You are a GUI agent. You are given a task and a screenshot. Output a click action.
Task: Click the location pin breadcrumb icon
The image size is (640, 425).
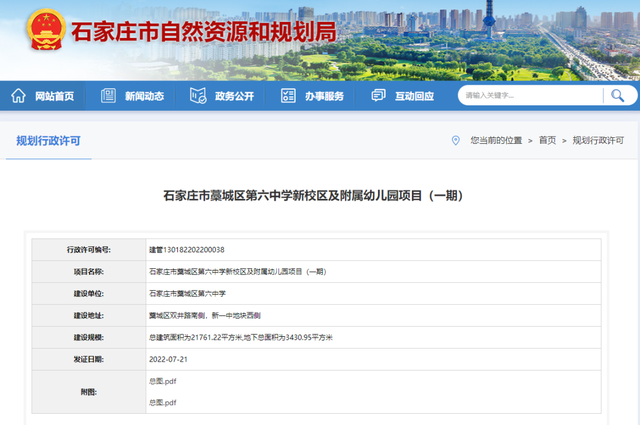(456, 141)
